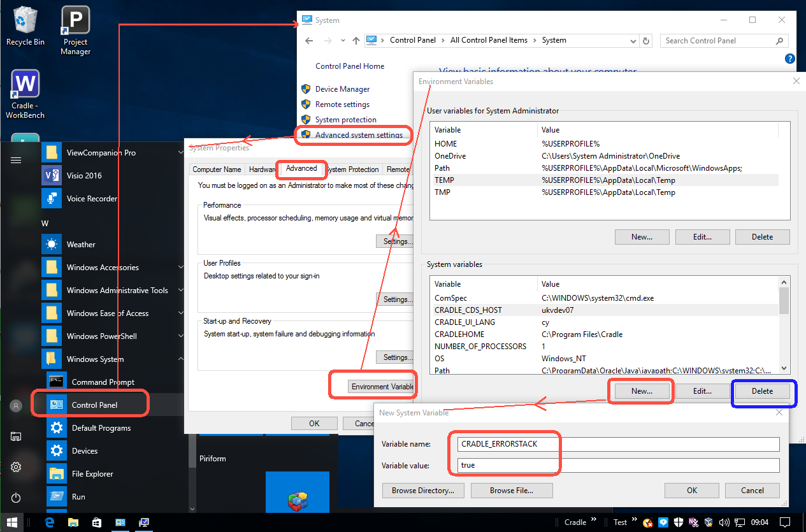The height and width of the screenshot is (532, 806).
Task: Click Browse Directory button
Action: (423, 491)
